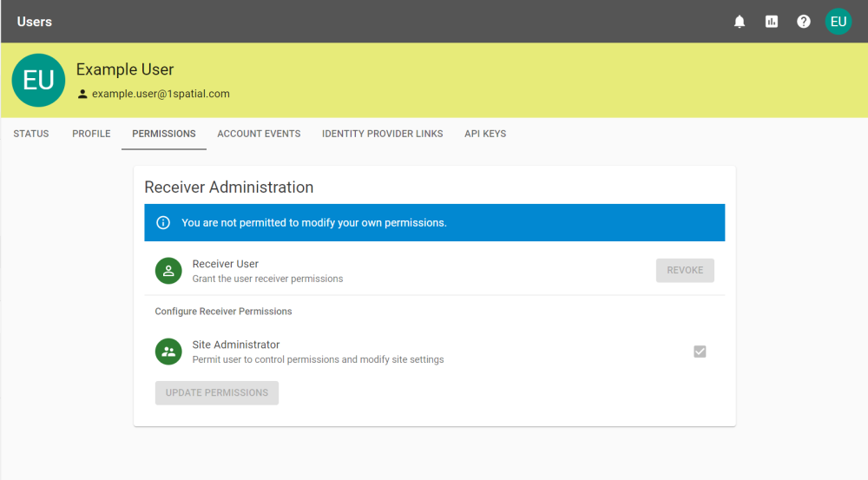868x480 pixels.
Task: Click the info icon in the blue banner
Action: pos(163,222)
